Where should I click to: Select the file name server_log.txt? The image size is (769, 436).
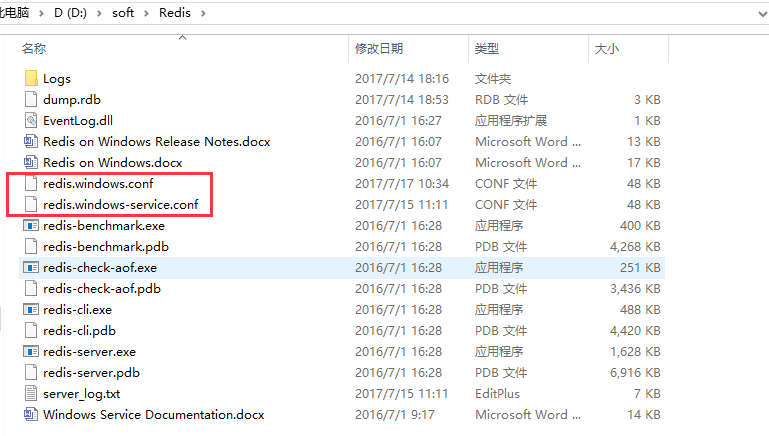pyautogui.click(x=81, y=393)
